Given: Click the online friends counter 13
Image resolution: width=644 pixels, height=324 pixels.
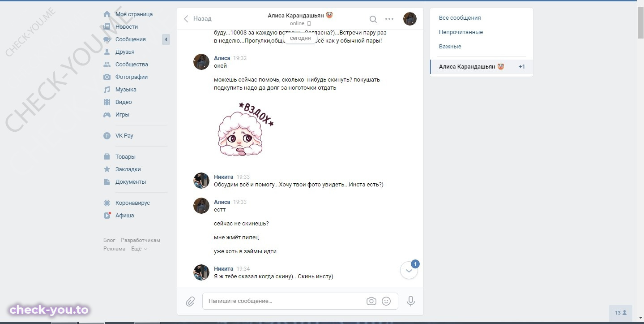Looking at the screenshot, I should [621, 313].
